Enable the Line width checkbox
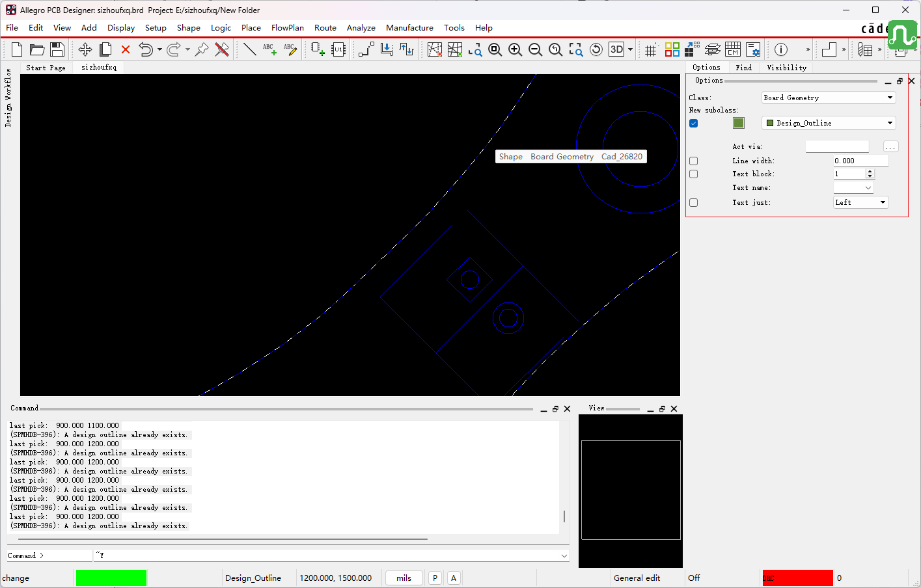The height and width of the screenshot is (588, 921). (x=693, y=161)
